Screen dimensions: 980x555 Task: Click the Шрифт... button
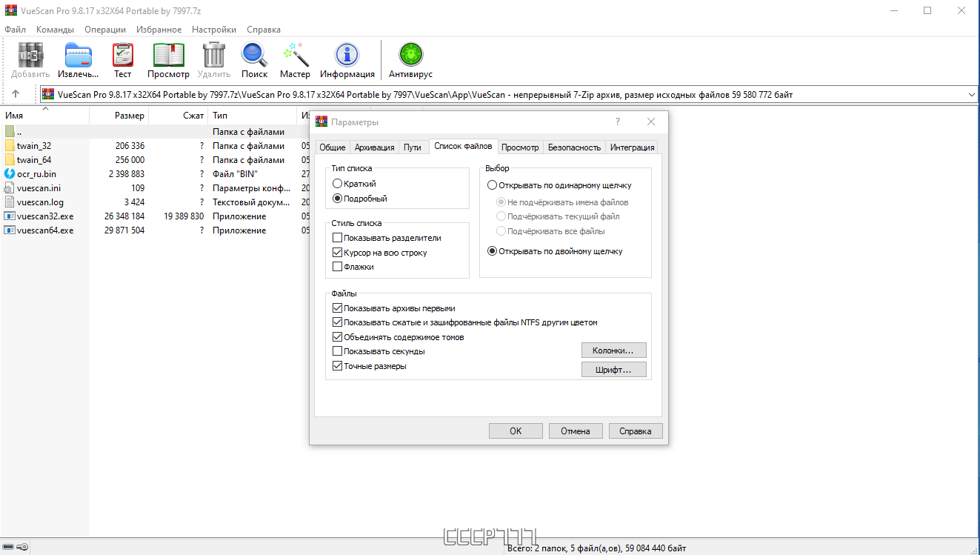click(x=614, y=369)
